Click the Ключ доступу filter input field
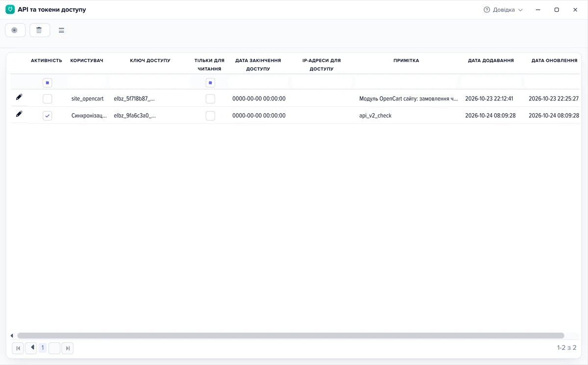This screenshot has width=588, height=365. coord(150,82)
